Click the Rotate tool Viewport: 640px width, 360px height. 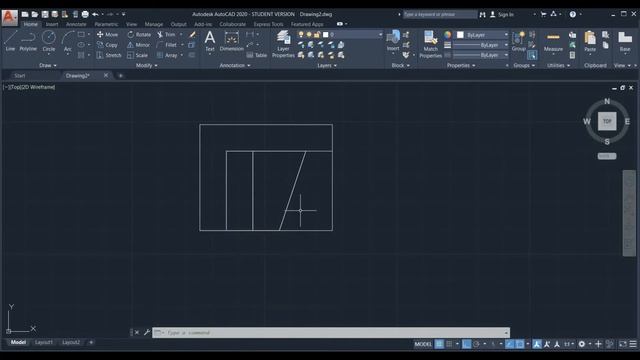click(139, 35)
